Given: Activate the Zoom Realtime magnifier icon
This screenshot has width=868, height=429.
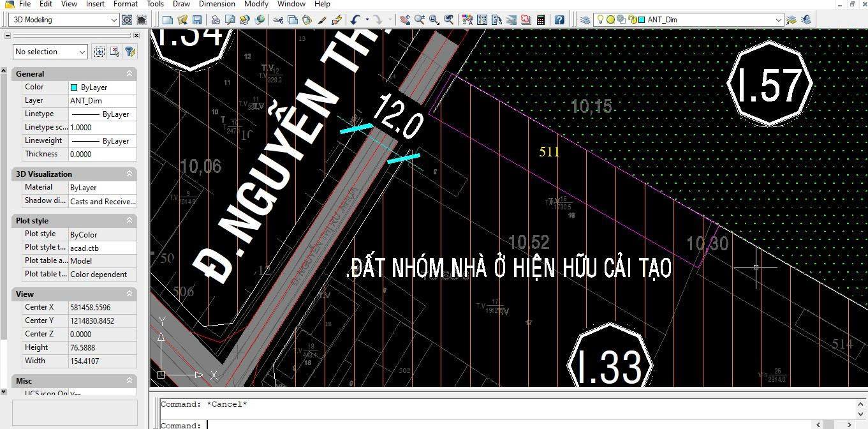Looking at the screenshot, I should [x=420, y=20].
